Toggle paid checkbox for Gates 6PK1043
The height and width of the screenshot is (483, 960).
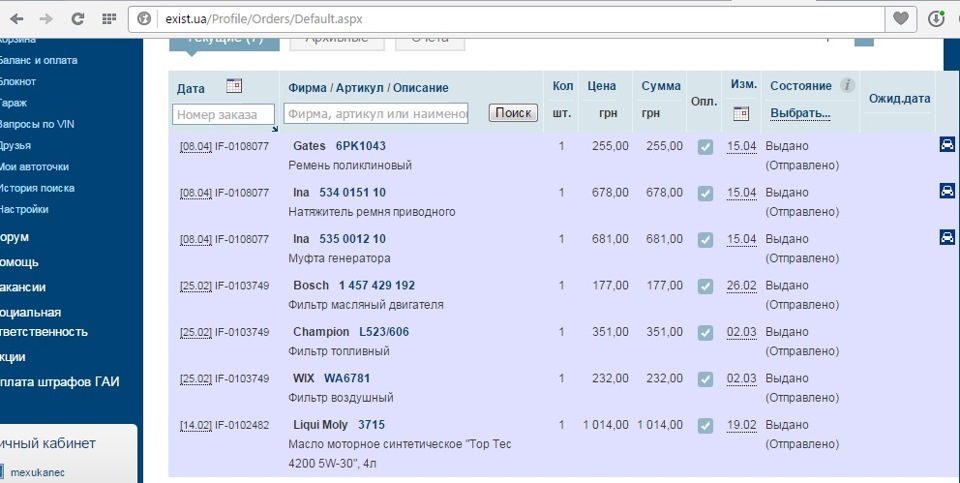click(x=705, y=147)
